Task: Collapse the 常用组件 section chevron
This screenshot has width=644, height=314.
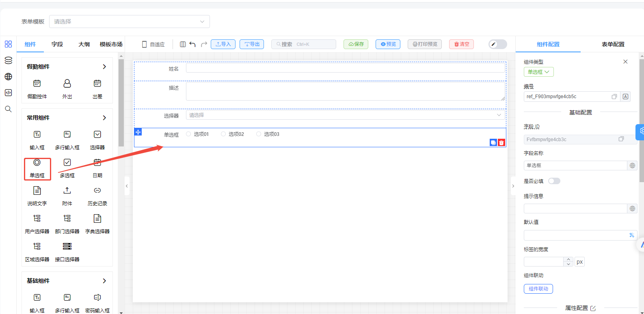Action: point(104,118)
